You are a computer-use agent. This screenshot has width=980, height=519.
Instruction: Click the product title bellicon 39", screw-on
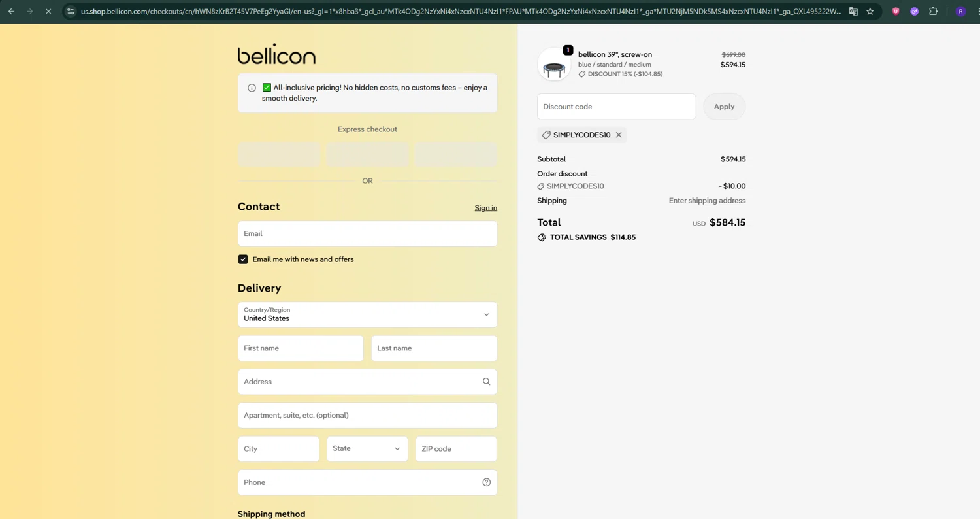(x=615, y=54)
